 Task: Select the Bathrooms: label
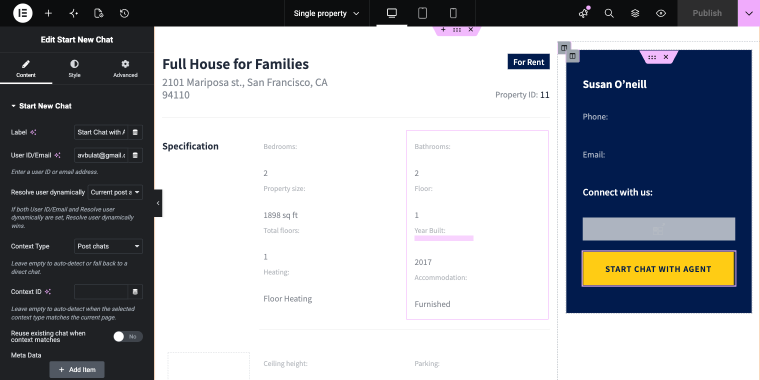432,146
